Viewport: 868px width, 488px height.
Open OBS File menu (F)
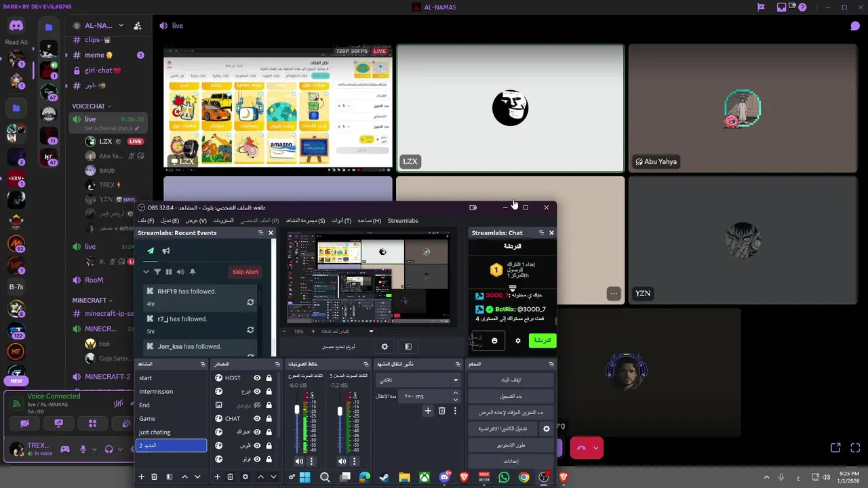click(x=146, y=221)
